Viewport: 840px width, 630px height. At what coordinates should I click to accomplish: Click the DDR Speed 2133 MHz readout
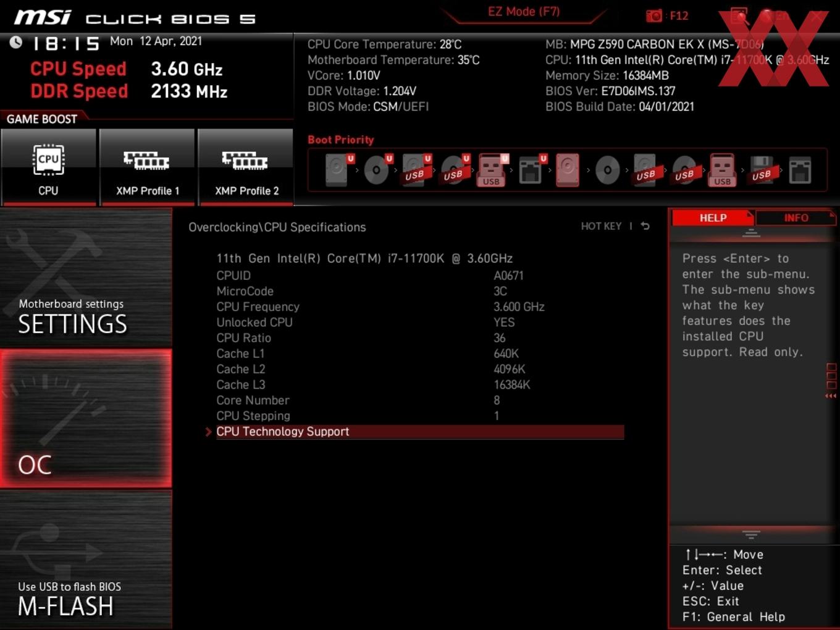click(129, 91)
